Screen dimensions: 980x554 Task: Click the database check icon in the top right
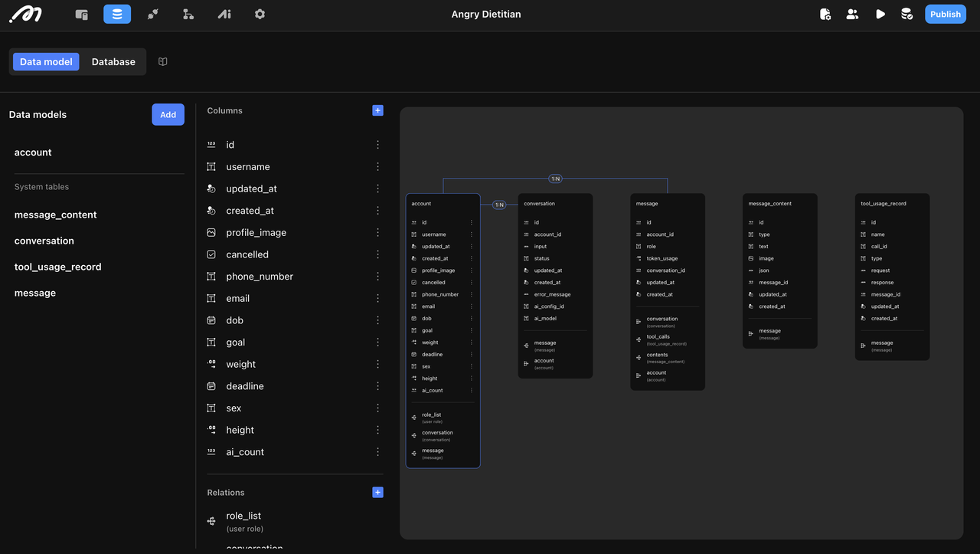pyautogui.click(x=906, y=14)
